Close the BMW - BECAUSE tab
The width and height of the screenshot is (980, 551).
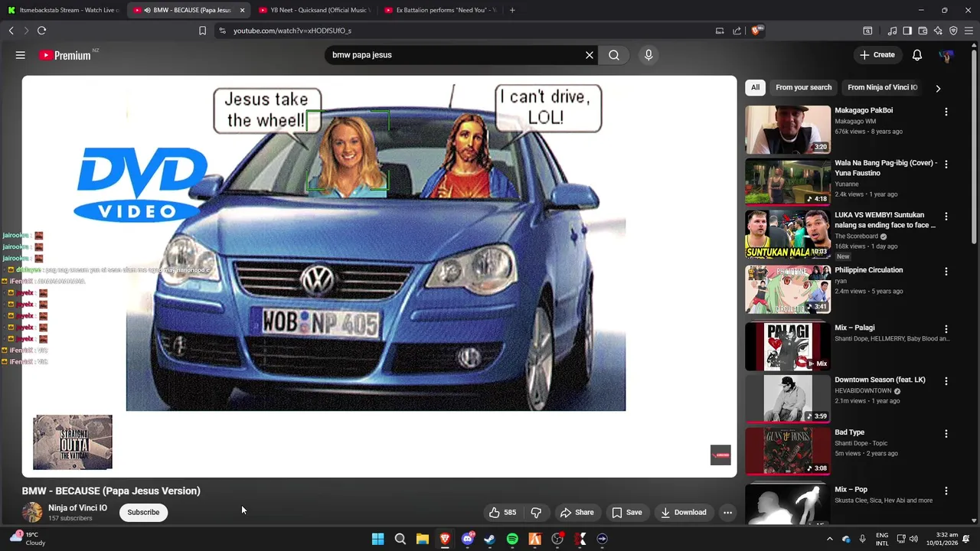[x=242, y=10]
